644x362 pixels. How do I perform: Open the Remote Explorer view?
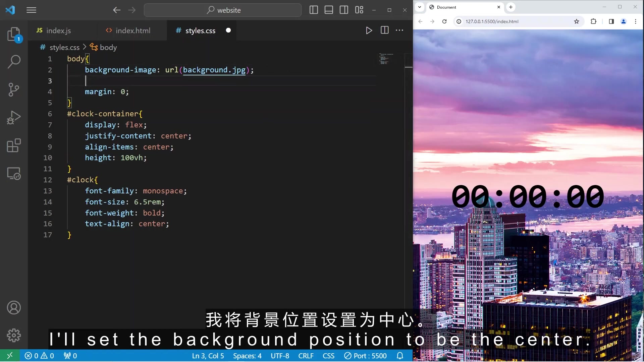pyautogui.click(x=14, y=174)
